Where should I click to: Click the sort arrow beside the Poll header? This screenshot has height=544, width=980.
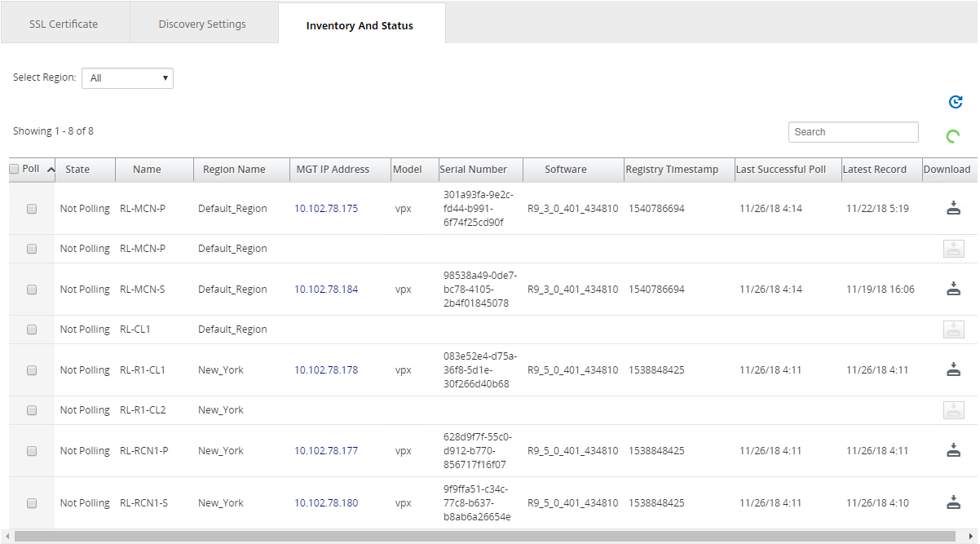(x=51, y=170)
